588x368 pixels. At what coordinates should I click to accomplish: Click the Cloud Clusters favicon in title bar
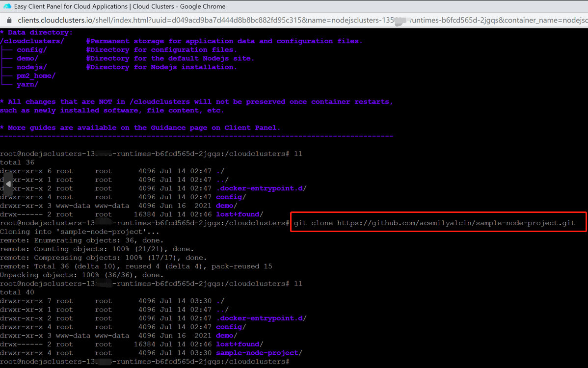pyautogui.click(x=7, y=6)
